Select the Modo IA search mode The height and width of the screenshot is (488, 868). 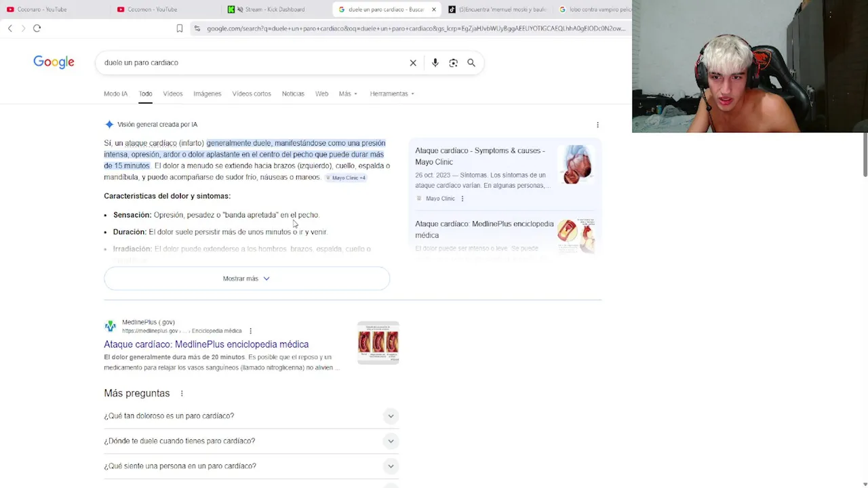[x=115, y=94]
